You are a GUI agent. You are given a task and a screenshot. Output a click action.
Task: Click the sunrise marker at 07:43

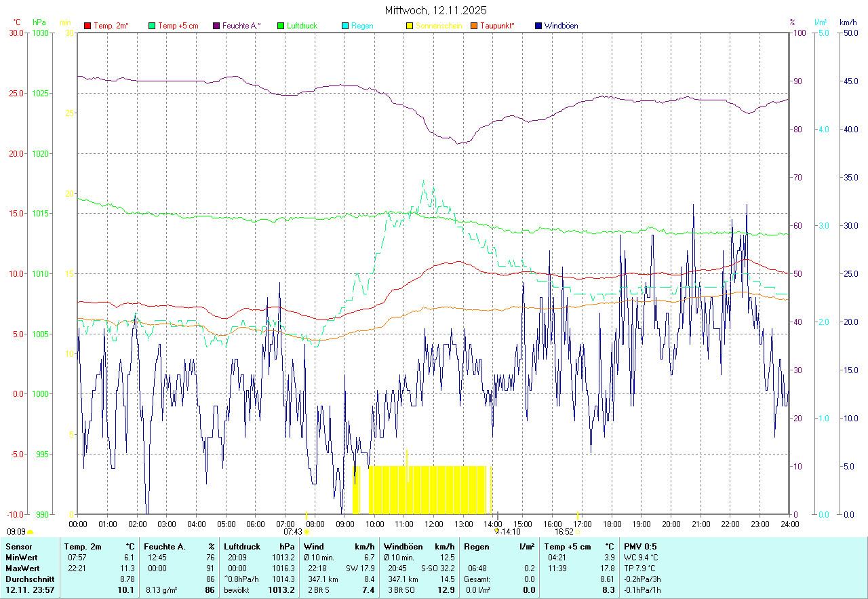pyautogui.click(x=307, y=533)
